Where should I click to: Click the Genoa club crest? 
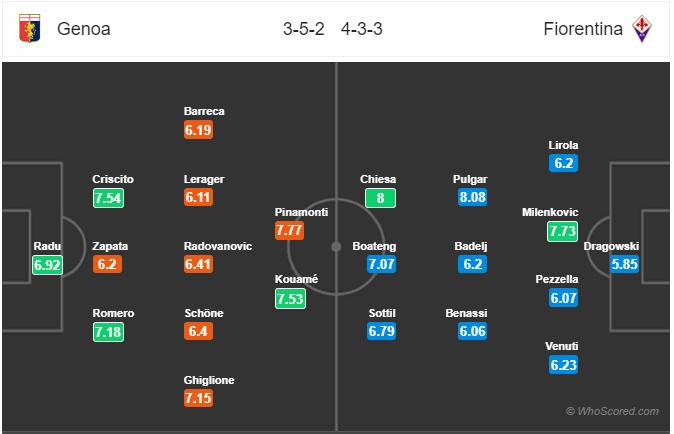click(30, 28)
